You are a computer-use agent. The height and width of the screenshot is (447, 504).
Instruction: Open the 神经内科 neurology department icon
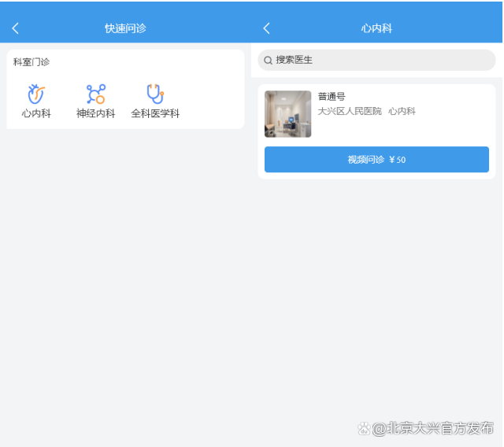click(96, 94)
